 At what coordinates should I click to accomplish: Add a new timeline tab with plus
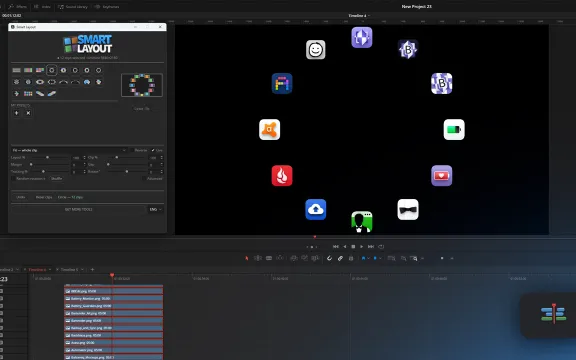pyautogui.click(x=92, y=270)
